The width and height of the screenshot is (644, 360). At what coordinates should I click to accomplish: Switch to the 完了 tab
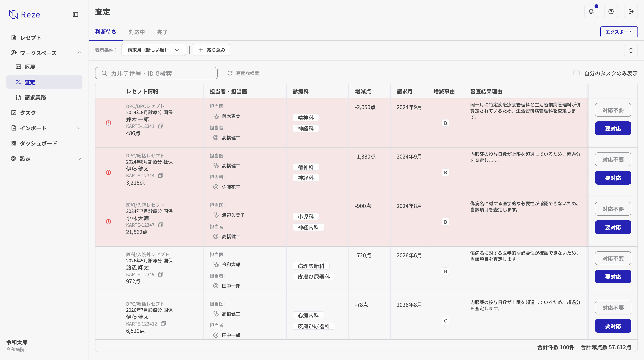tap(162, 32)
